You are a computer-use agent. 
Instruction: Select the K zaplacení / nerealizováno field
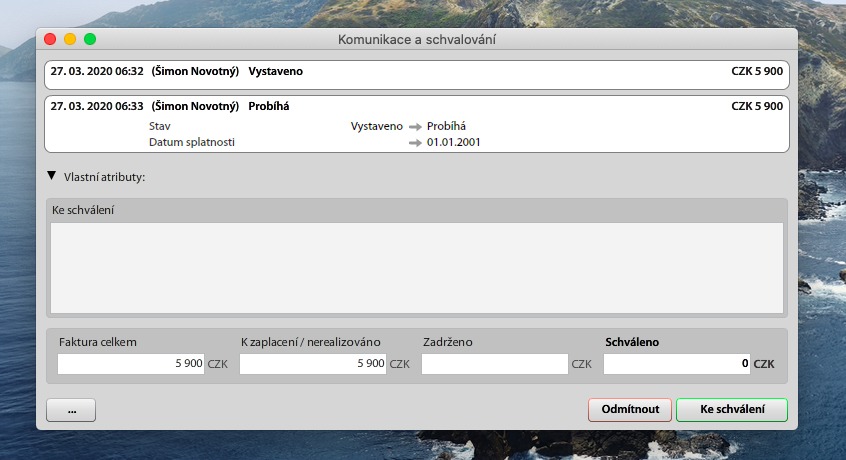point(313,364)
